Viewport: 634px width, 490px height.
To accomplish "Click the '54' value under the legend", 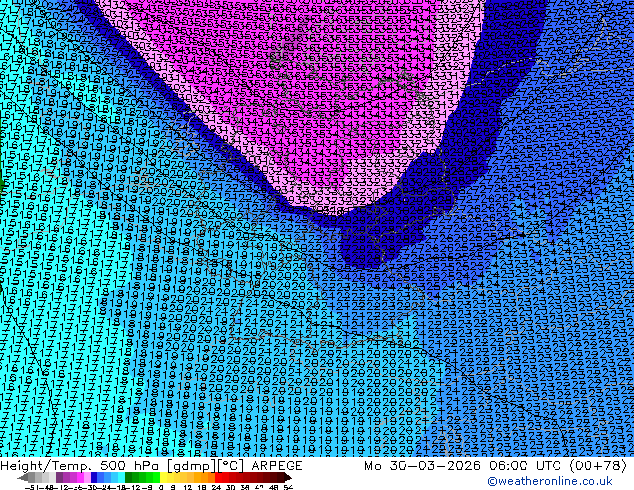I will [288, 487].
